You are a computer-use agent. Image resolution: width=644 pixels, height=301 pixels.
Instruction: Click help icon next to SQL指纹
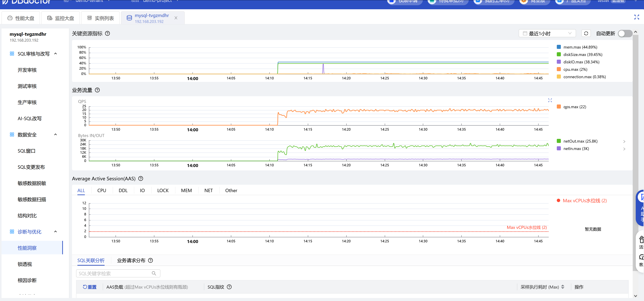[x=229, y=287]
